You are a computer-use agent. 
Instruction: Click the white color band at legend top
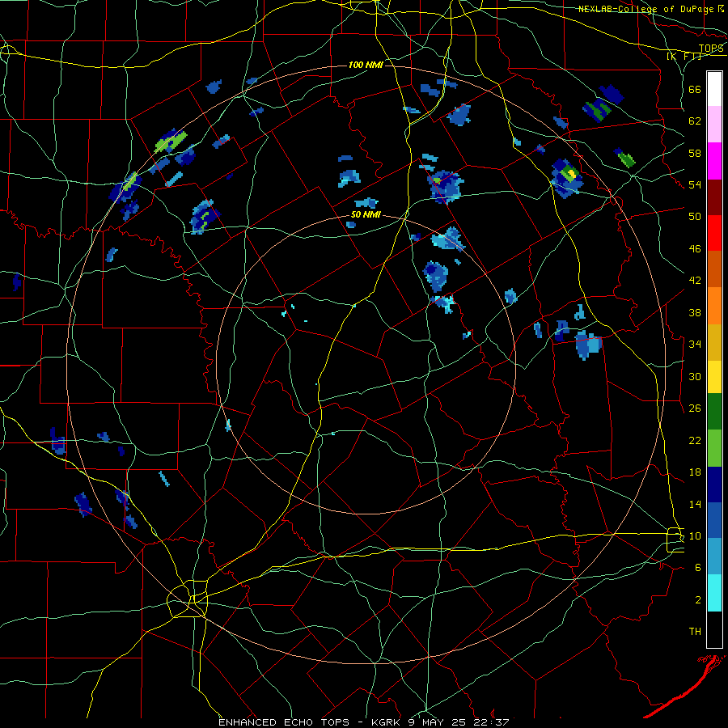[x=714, y=89]
